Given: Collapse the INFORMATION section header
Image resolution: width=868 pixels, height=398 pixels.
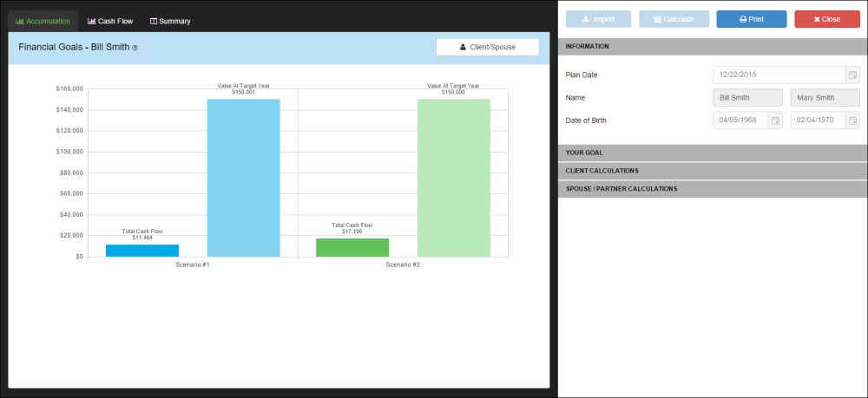Looking at the screenshot, I should click(713, 47).
